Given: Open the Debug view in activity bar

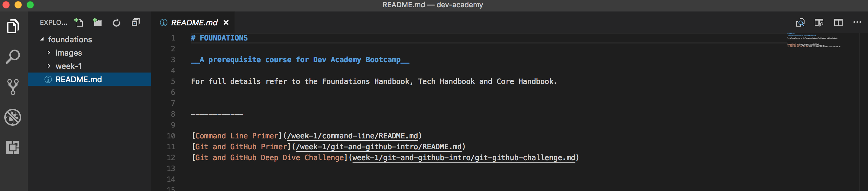Looking at the screenshot, I should 13,117.
